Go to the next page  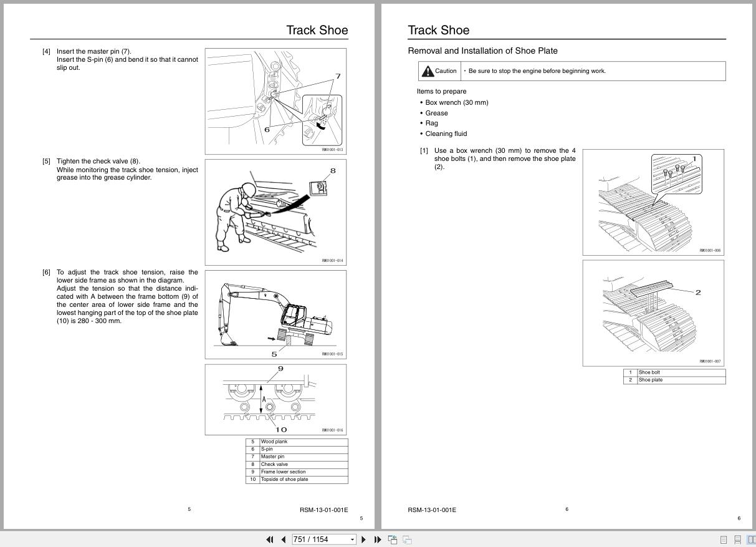(x=364, y=540)
